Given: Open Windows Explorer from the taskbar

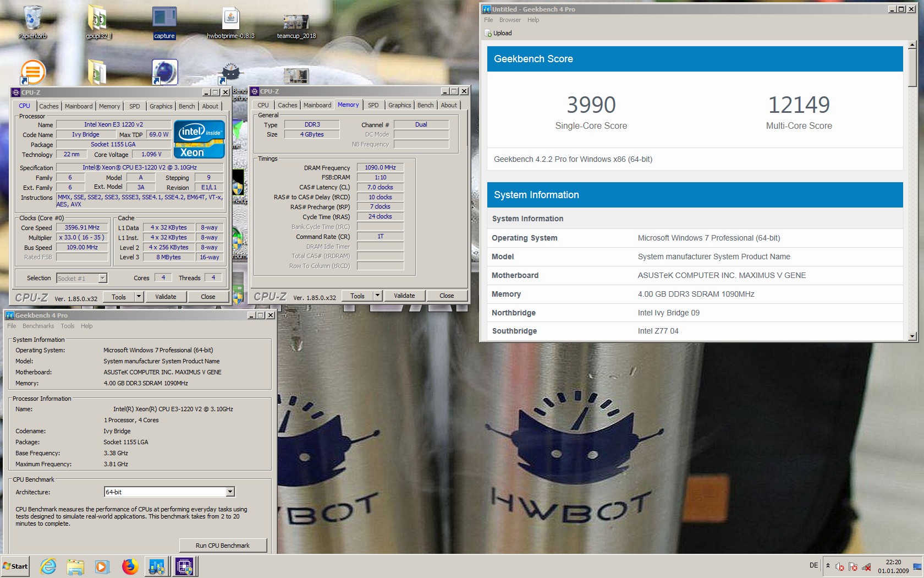Looking at the screenshot, I should point(75,566).
